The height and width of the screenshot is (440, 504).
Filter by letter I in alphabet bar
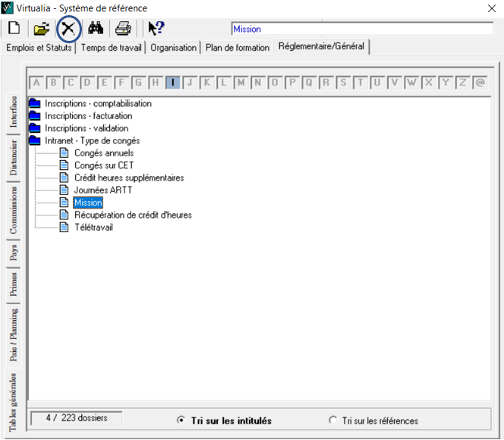pyautogui.click(x=172, y=83)
